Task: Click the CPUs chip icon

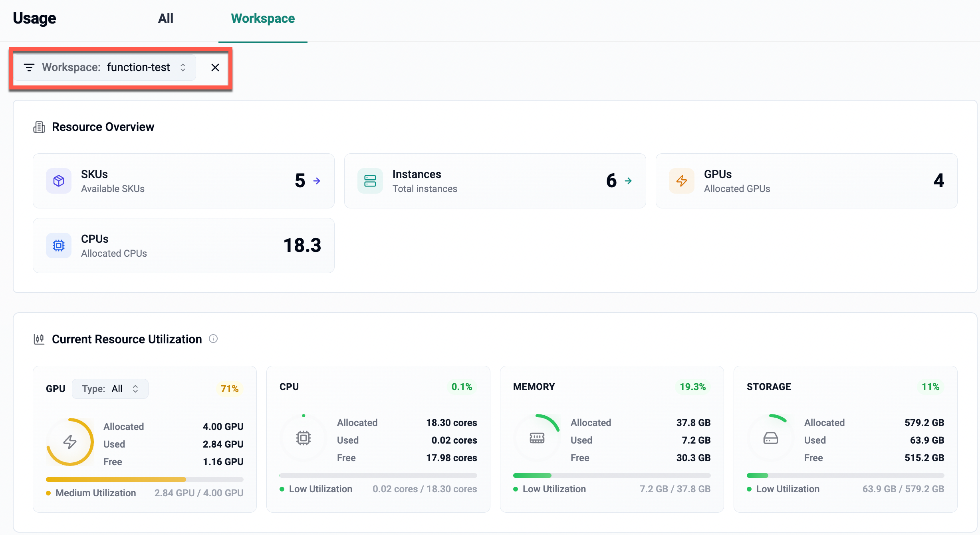Action: 59,246
